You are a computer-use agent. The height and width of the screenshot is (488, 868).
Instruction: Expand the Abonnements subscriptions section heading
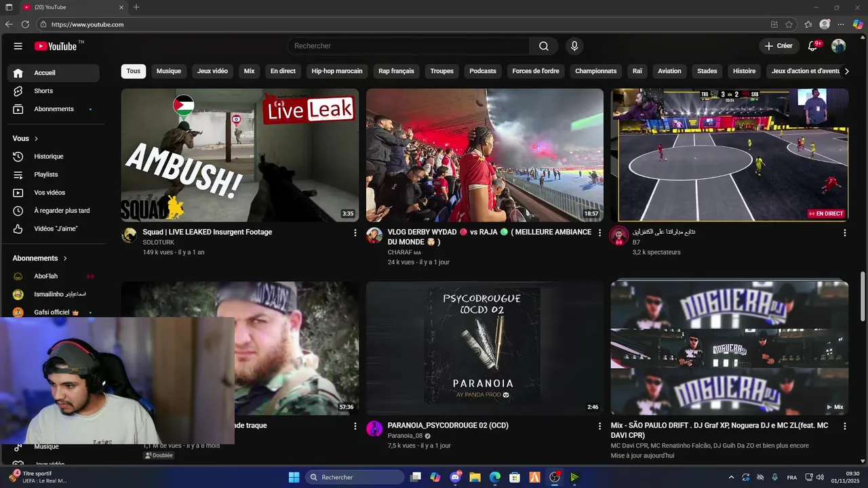(x=40, y=258)
